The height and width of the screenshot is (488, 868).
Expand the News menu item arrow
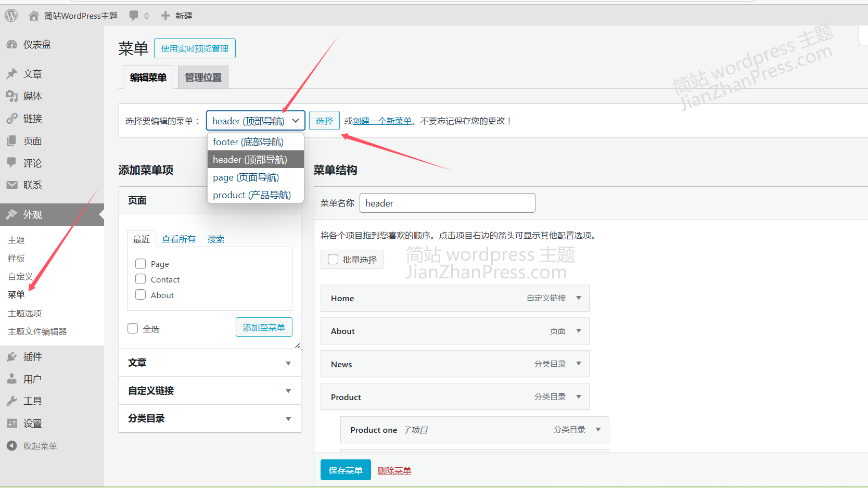pyautogui.click(x=579, y=364)
